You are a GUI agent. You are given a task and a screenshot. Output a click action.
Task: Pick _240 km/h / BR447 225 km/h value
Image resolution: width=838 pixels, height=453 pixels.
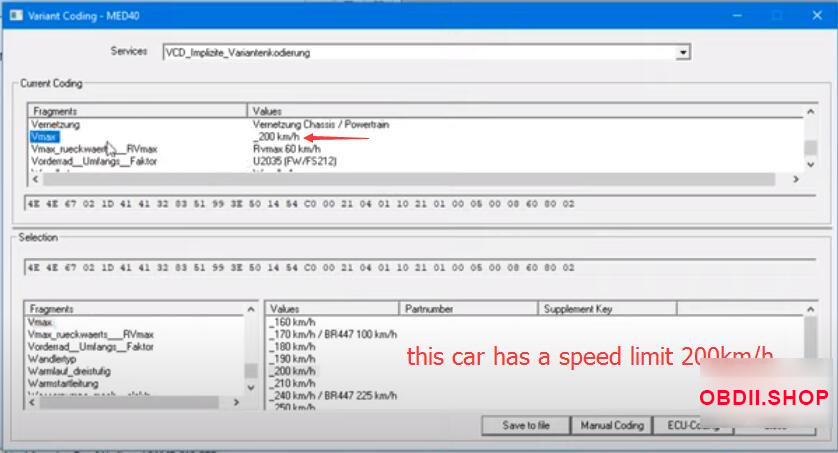pos(332,395)
